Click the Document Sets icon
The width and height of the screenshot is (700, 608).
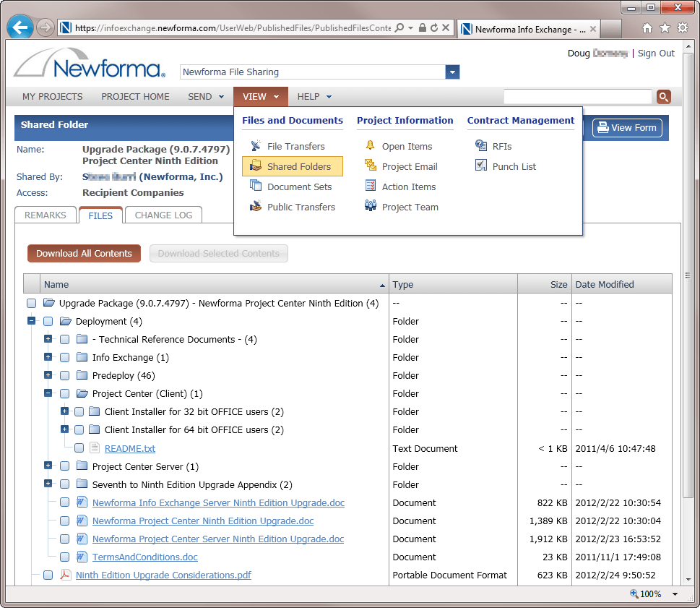[255, 187]
